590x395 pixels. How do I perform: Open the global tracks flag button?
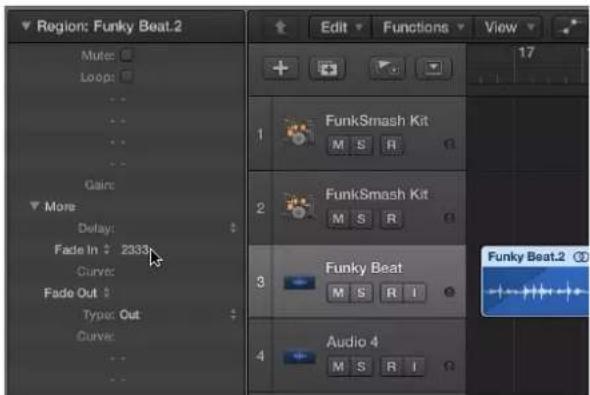pos(387,68)
